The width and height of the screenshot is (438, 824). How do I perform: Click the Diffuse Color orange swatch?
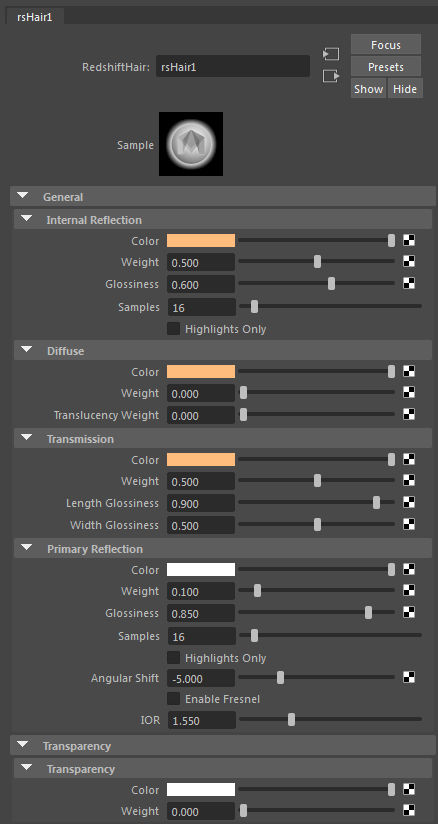coord(201,372)
